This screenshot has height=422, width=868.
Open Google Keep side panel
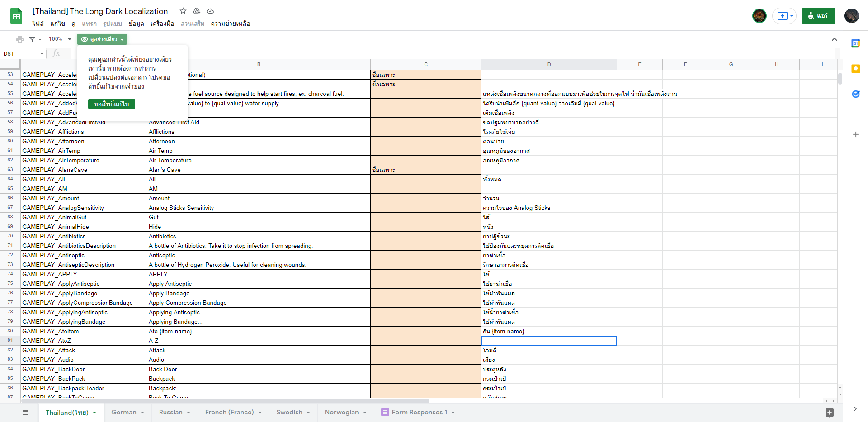tap(855, 69)
